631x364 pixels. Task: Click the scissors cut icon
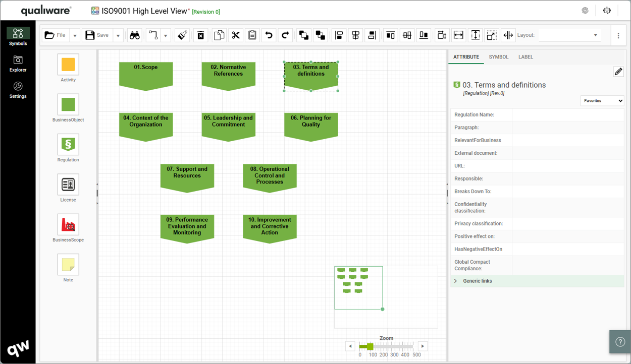coord(236,35)
